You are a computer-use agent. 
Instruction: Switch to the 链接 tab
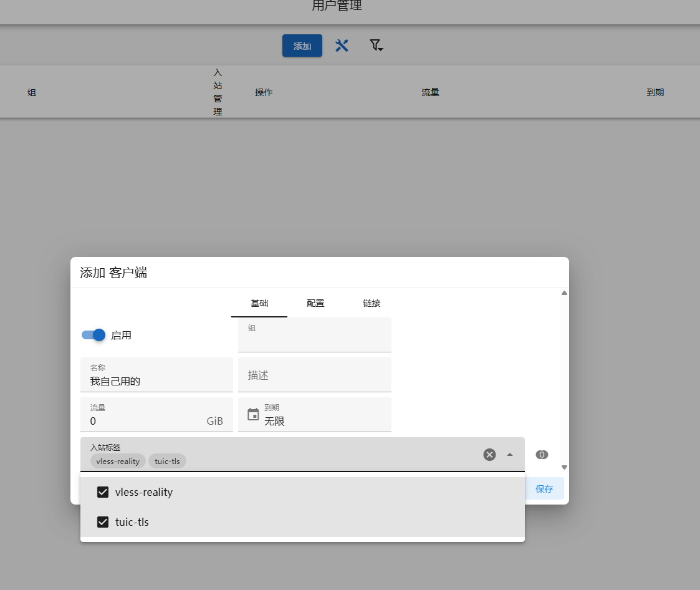tap(372, 303)
